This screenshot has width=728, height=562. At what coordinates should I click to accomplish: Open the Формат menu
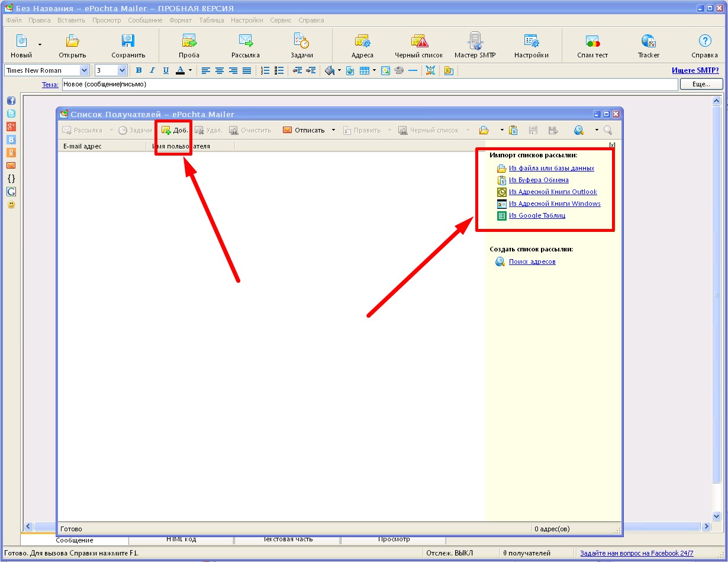(181, 20)
